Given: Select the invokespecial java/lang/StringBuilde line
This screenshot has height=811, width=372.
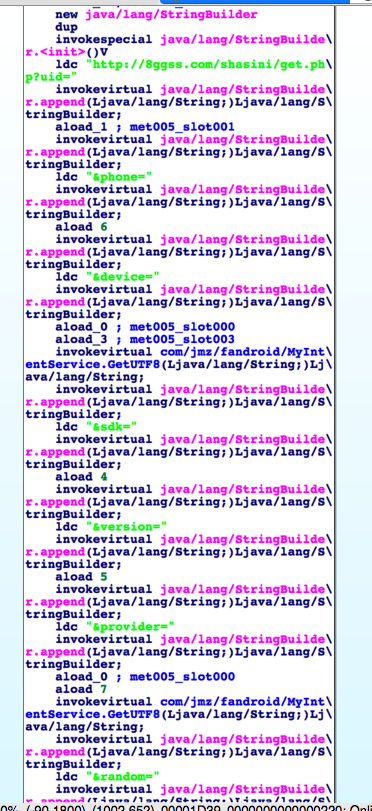Looking at the screenshot, I should (x=194, y=39).
